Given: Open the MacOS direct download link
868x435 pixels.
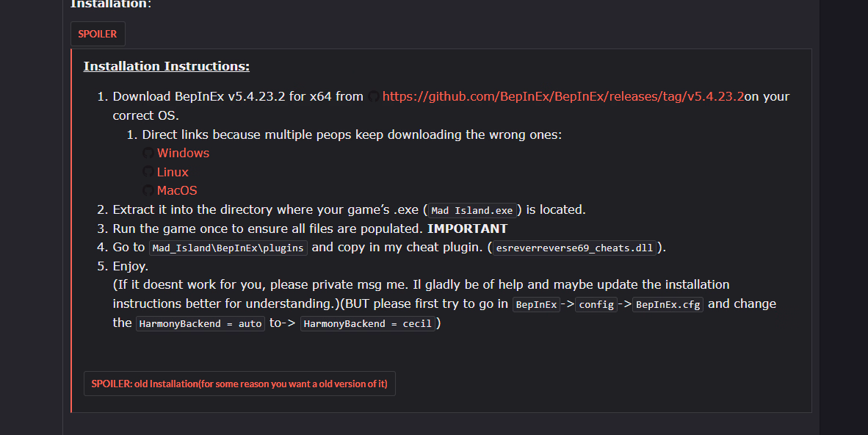Looking at the screenshot, I should click(177, 190).
